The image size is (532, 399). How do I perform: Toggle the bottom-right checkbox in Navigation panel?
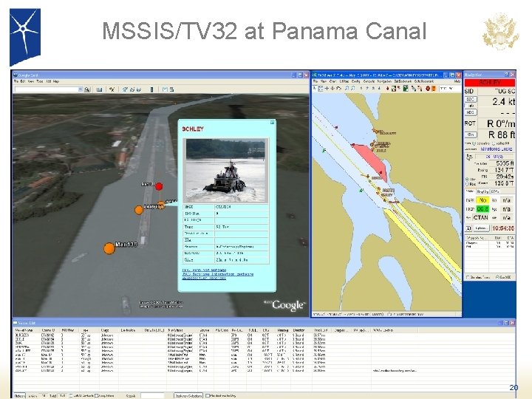497,277
